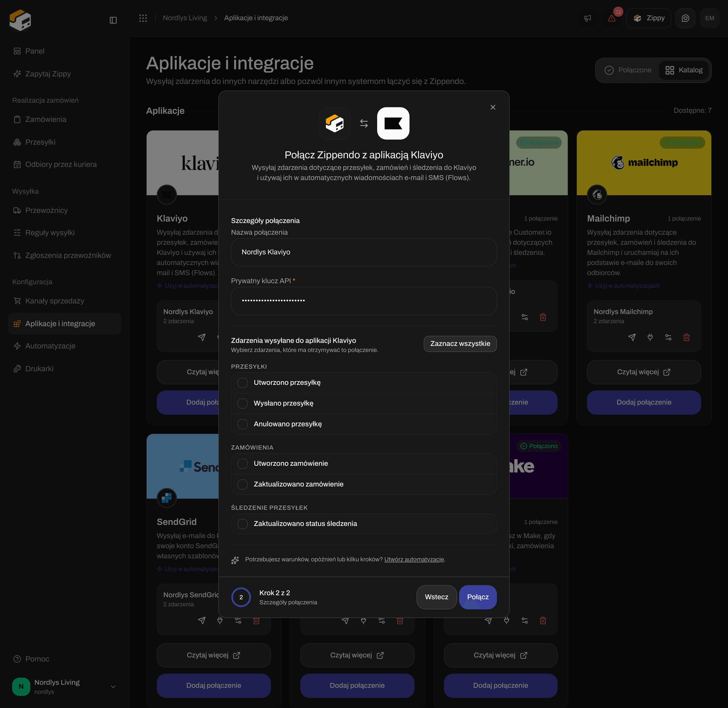Click the Nazwa połączenia input field
The image size is (728, 708).
tap(364, 252)
